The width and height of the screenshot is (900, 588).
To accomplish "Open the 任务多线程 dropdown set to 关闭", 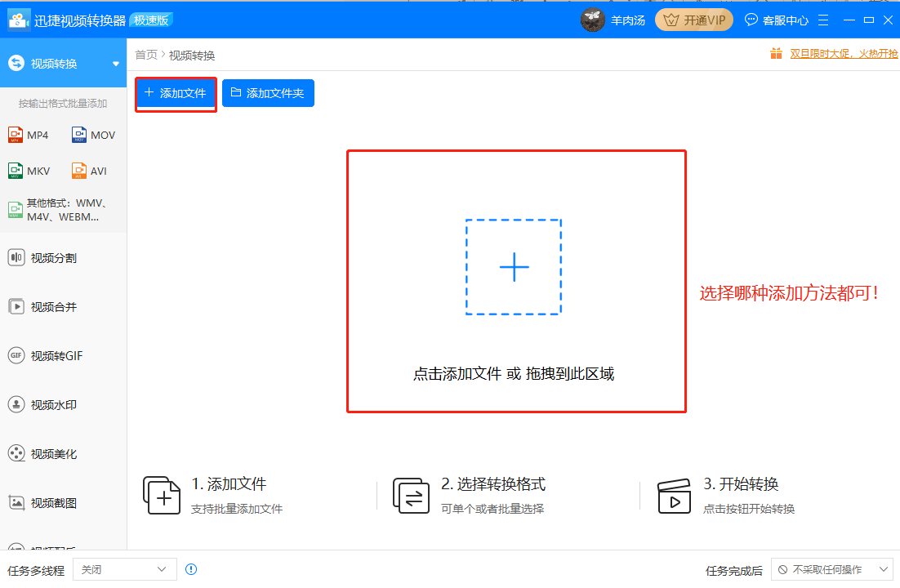I will point(125,570).
